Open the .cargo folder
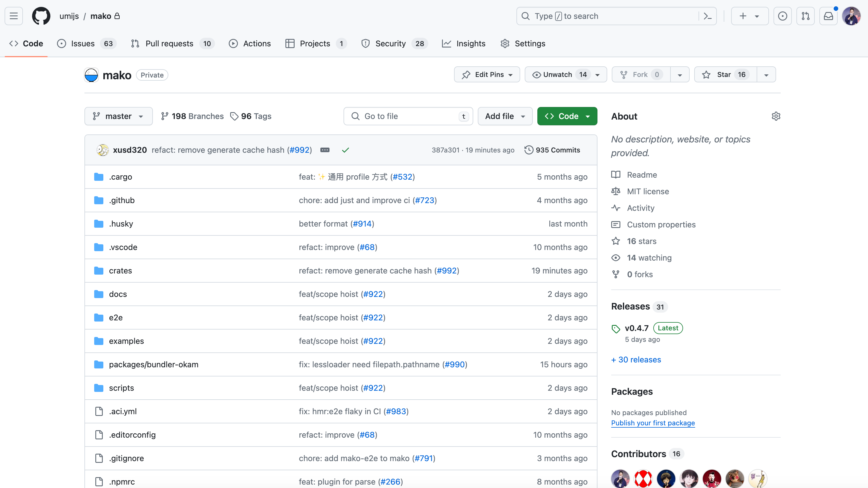 [x=120, y=177]
